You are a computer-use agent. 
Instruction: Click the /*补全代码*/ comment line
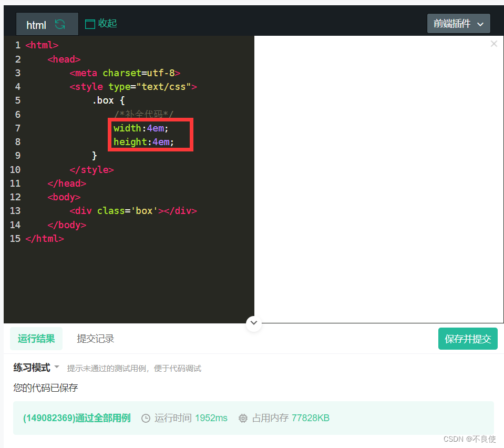(143, 114)
